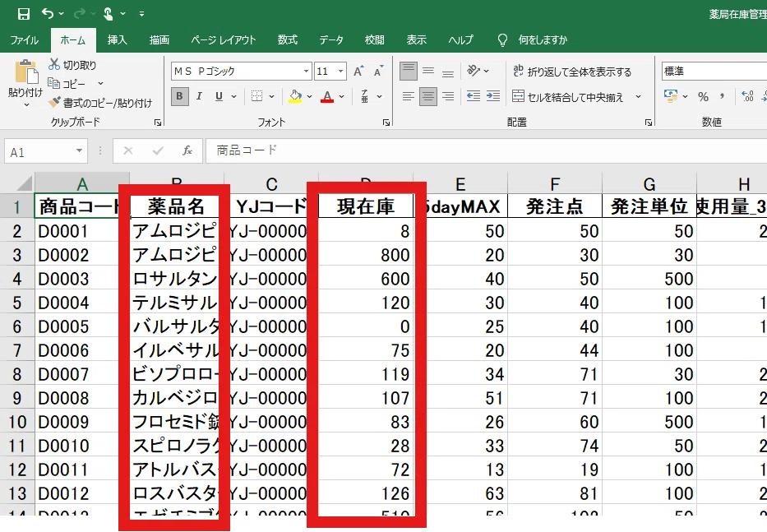Increase the indent
The image size is (767, 532).
493,96
